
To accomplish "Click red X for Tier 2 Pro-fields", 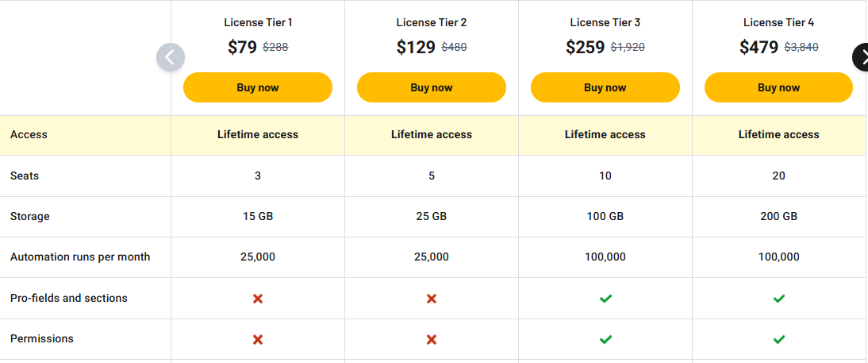I will [x=432, y=299].
